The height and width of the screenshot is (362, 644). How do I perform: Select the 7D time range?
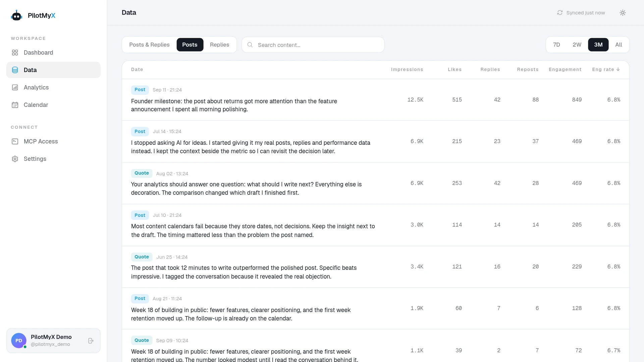click(557, 45)
